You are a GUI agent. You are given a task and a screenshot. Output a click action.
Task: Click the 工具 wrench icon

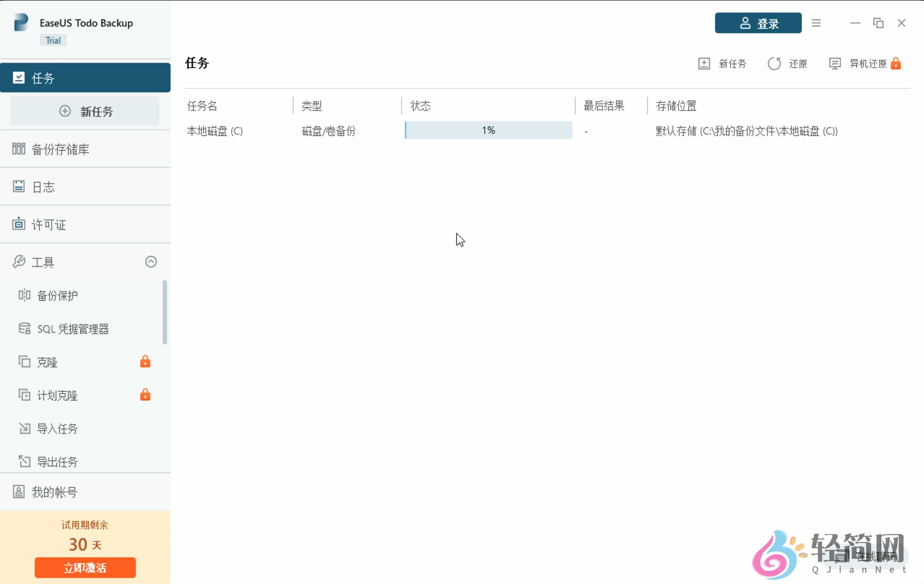point(18,262)
